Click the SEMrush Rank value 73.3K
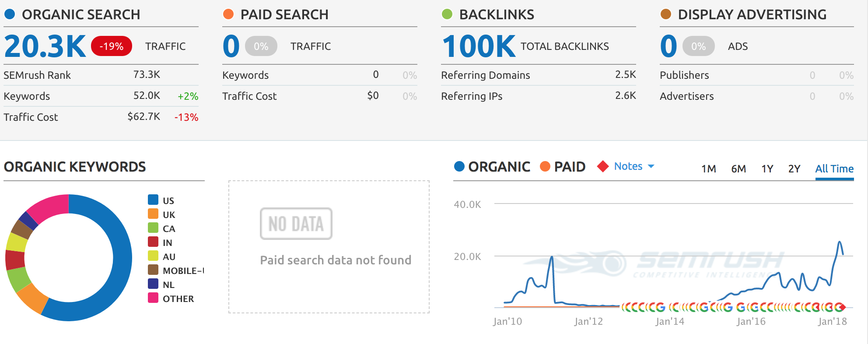 click(x=147, y=74)
